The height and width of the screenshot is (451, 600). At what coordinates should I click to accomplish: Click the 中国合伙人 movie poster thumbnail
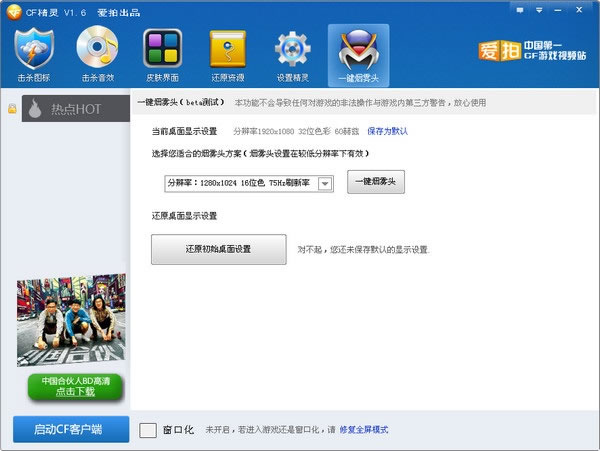71,320
